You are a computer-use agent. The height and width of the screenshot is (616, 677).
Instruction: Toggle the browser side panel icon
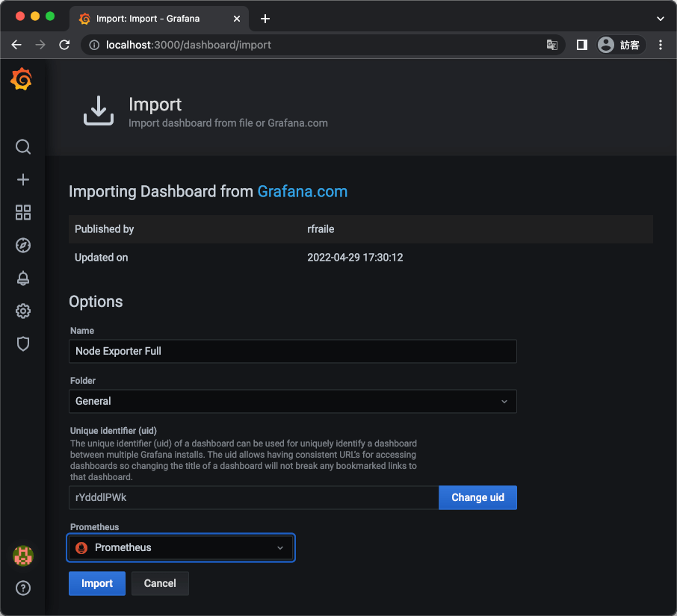click(581, 45)
